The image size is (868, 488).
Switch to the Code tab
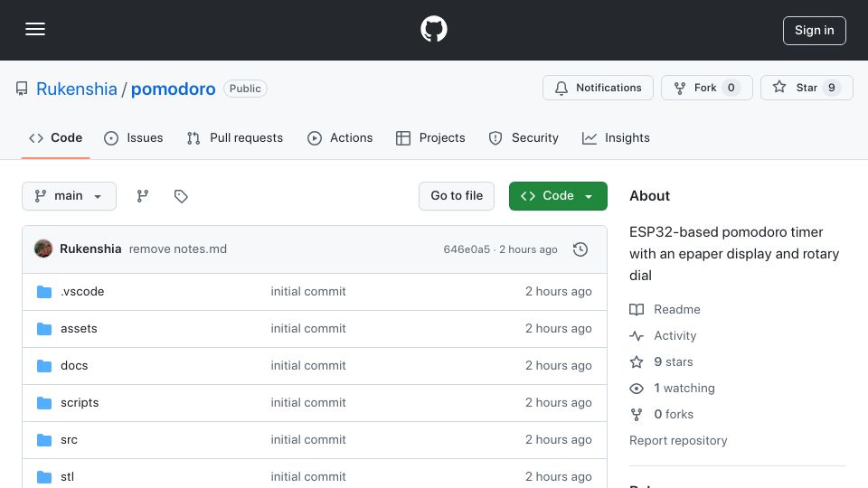coord(55,137)
